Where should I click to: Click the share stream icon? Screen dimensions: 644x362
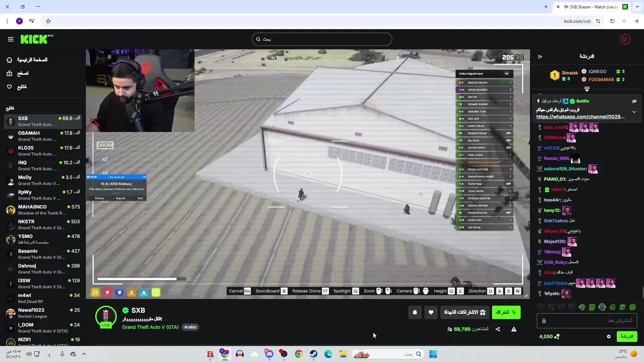point(498,329)
